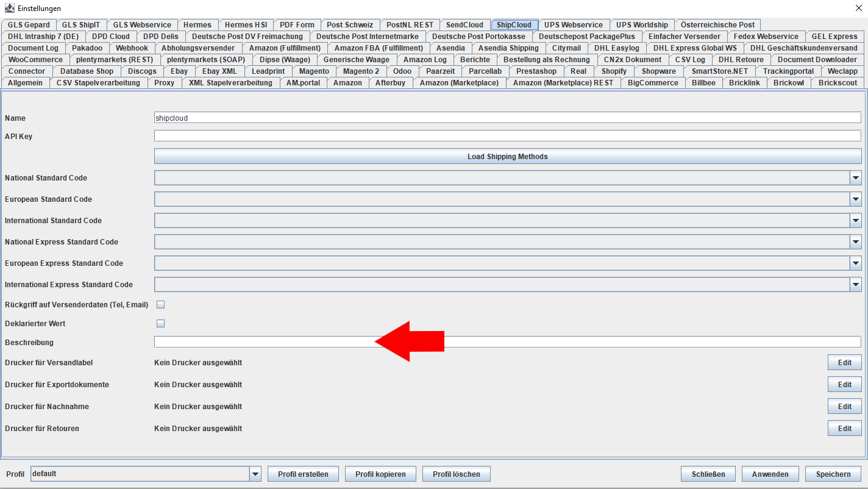Open the UPS Webservice tab

point(574,25)
